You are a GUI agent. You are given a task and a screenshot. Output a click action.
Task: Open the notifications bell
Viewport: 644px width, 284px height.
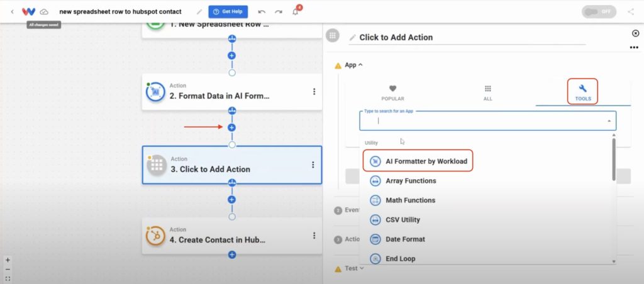pyautogui.click(x=296, y=11)
